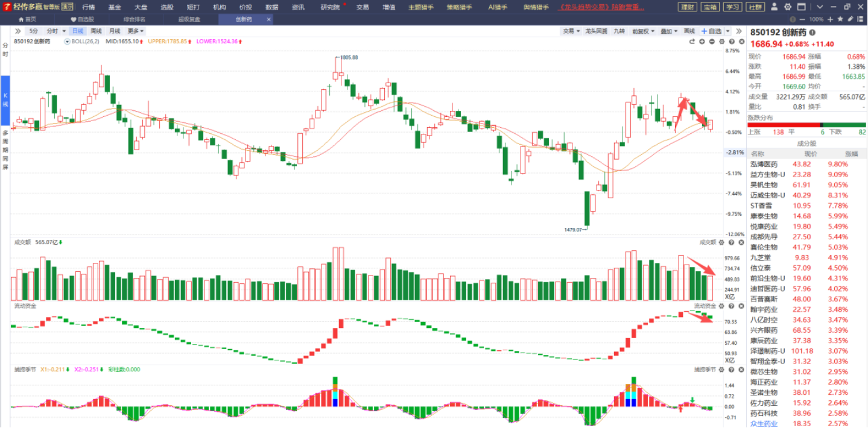Expand the 更多 period dropdown

[x=136, y=31]
